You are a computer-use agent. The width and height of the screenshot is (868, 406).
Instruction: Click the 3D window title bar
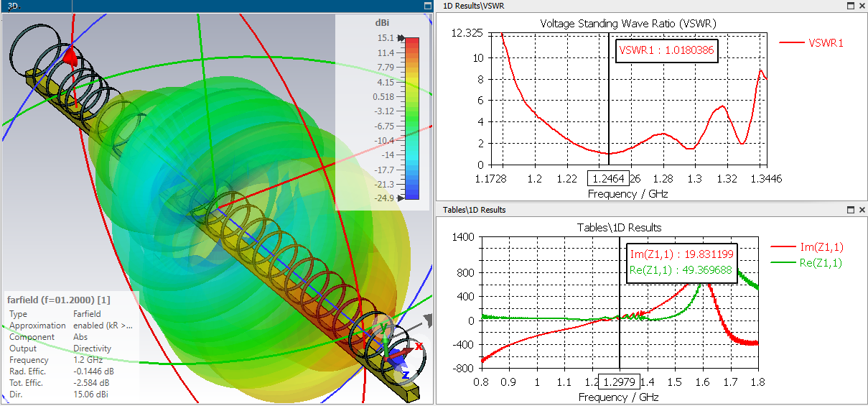tap(215, 6)
